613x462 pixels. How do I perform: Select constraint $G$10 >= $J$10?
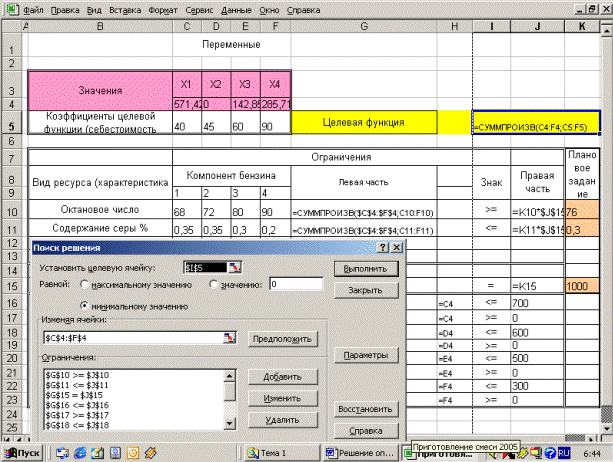77,375
